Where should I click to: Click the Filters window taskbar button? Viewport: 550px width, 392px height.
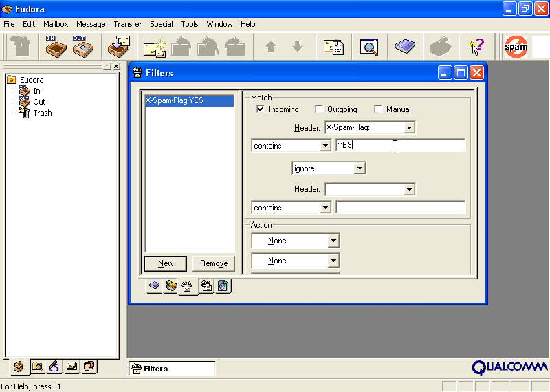pyautogui.click(x=172, y=369)
